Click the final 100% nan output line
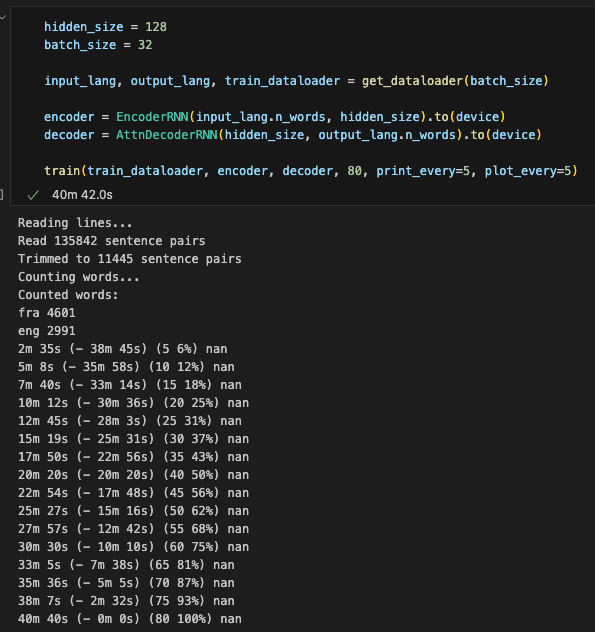Screen dimensions: 595x632 point(130,619)
